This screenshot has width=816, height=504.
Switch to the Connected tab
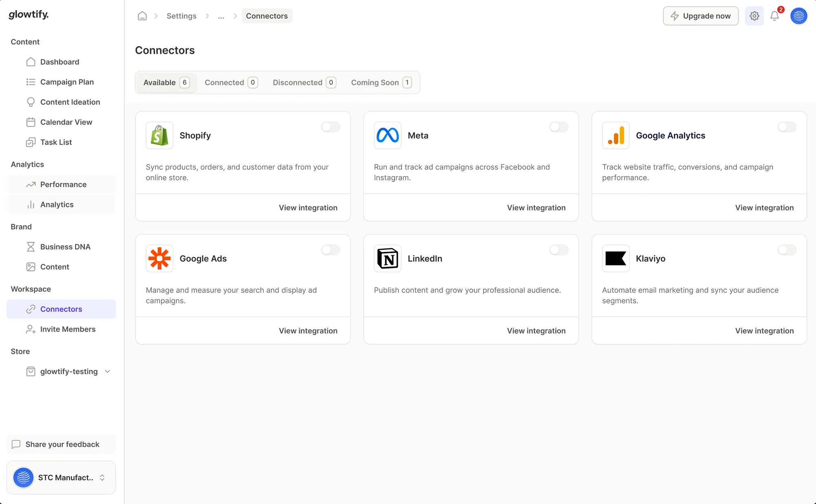coord(231,82)
